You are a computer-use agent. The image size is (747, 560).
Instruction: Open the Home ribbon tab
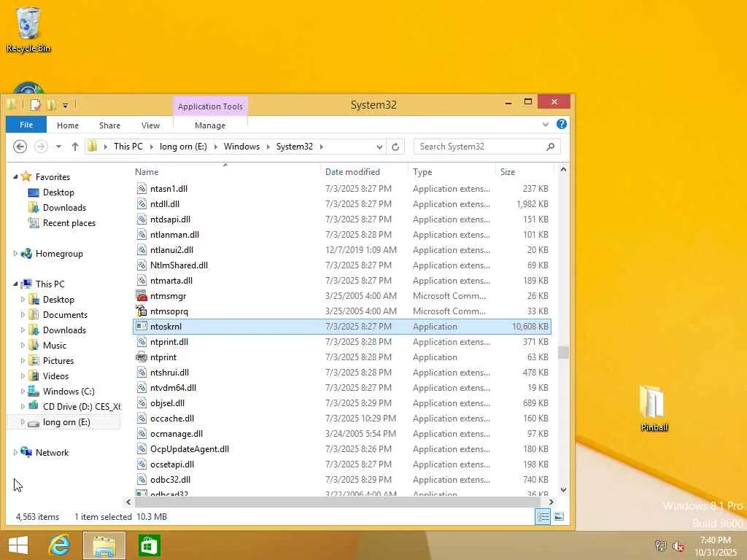click(x=68, y=125)
